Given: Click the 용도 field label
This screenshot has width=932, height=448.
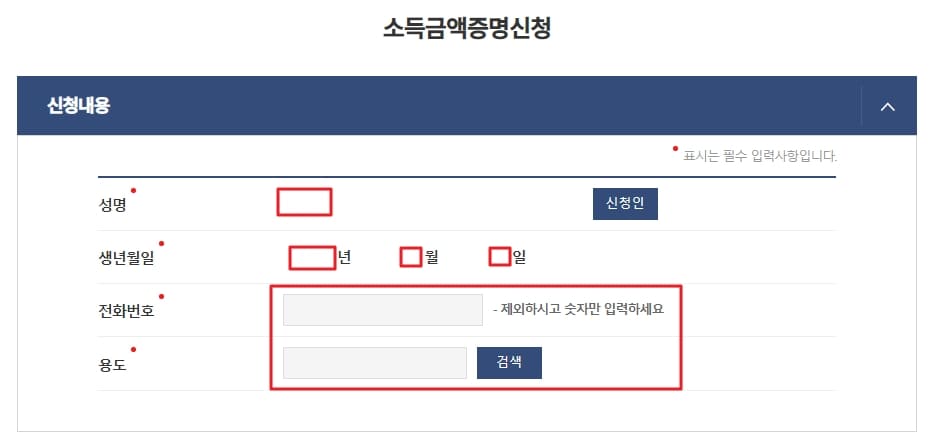Looking at the screenshot, I should click(x=112, y=364).
